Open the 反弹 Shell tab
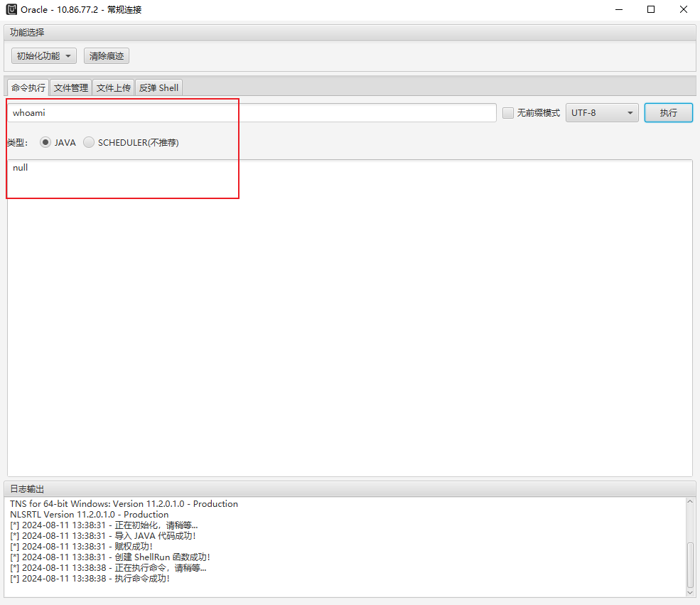 [158, 87]
